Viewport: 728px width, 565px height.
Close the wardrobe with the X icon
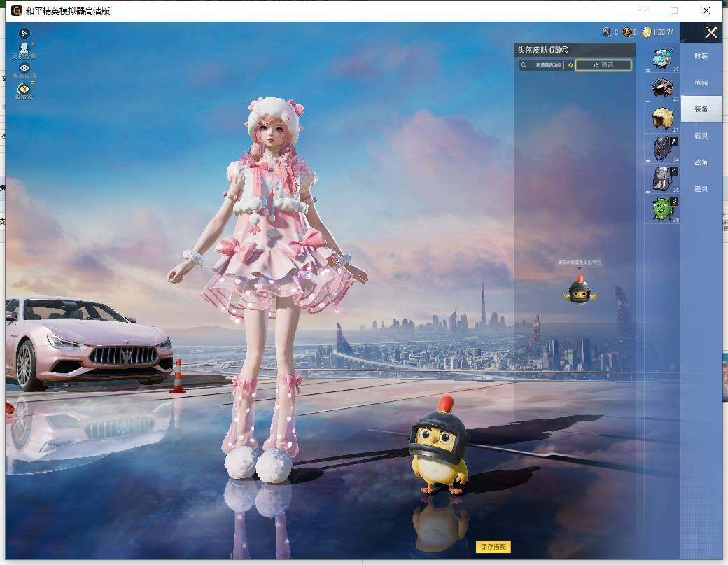710,32
